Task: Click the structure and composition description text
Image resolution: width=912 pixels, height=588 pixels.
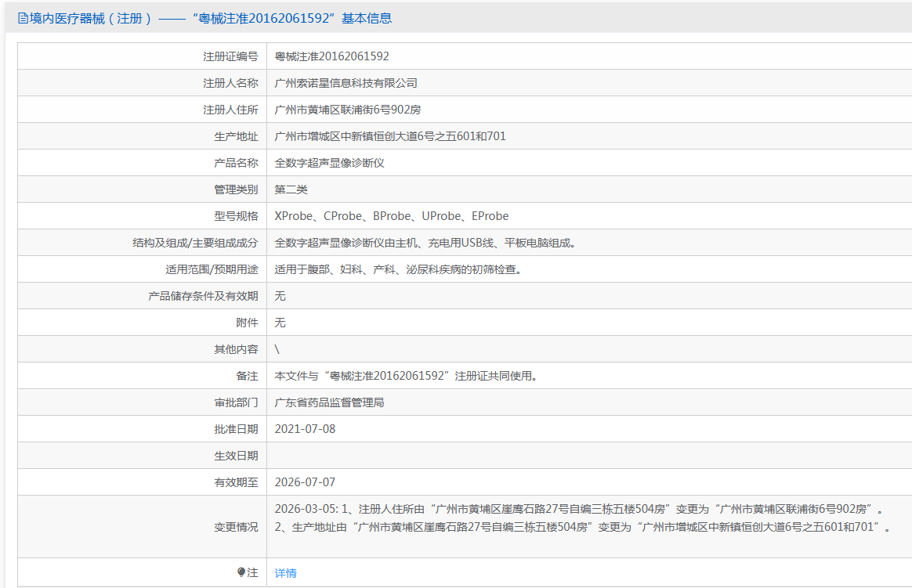Action: click(425, 243)
